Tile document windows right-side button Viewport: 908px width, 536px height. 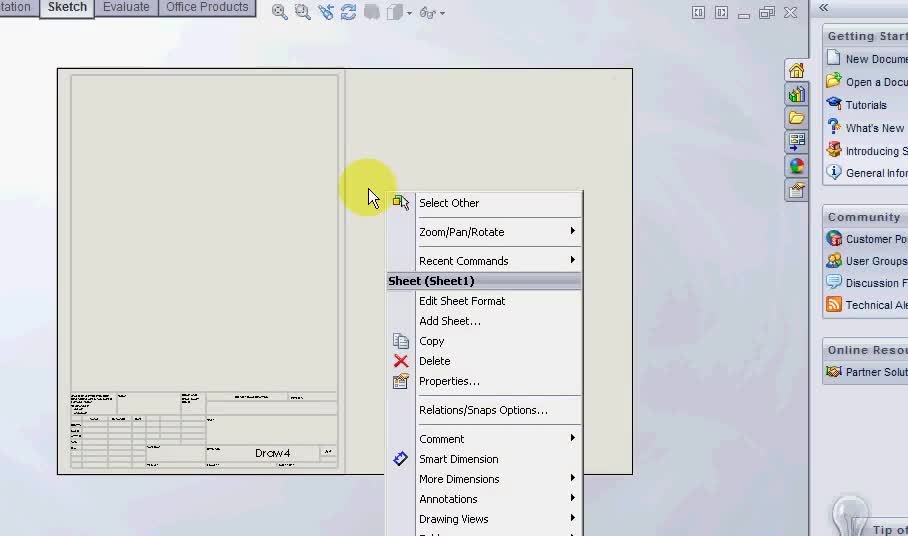[721, 12]
